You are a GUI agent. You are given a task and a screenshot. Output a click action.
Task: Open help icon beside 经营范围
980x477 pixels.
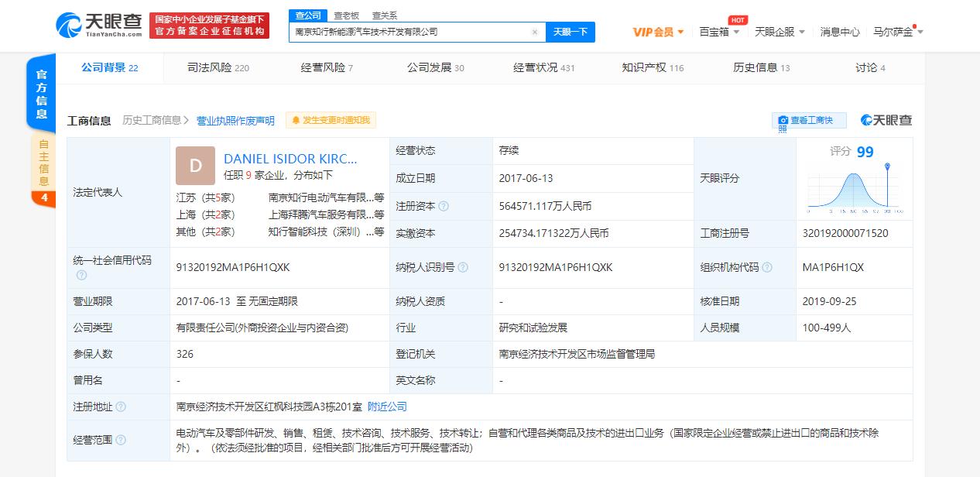(x=121, y=440)
